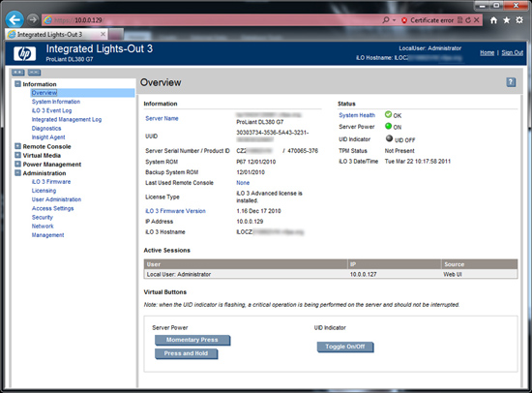The width and height of the screenshot is (532, 393).
Task: Open Licensing page
Action: click(44, 191)
